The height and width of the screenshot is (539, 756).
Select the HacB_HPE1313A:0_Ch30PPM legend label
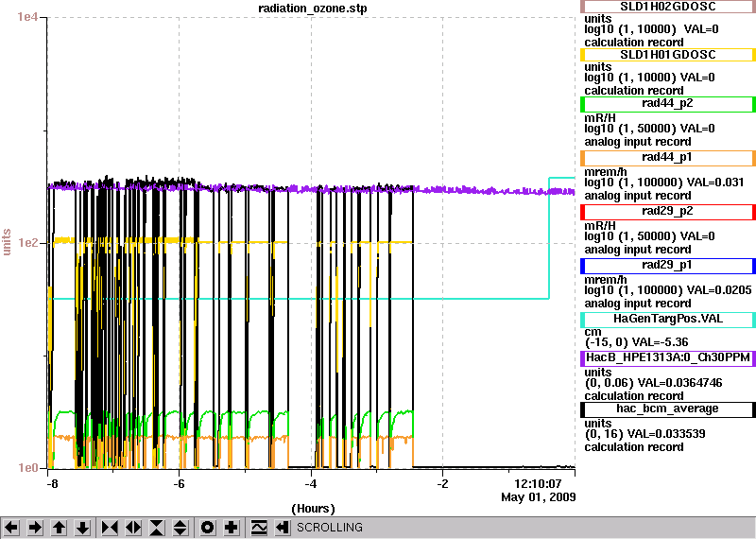tap(668, 358)
